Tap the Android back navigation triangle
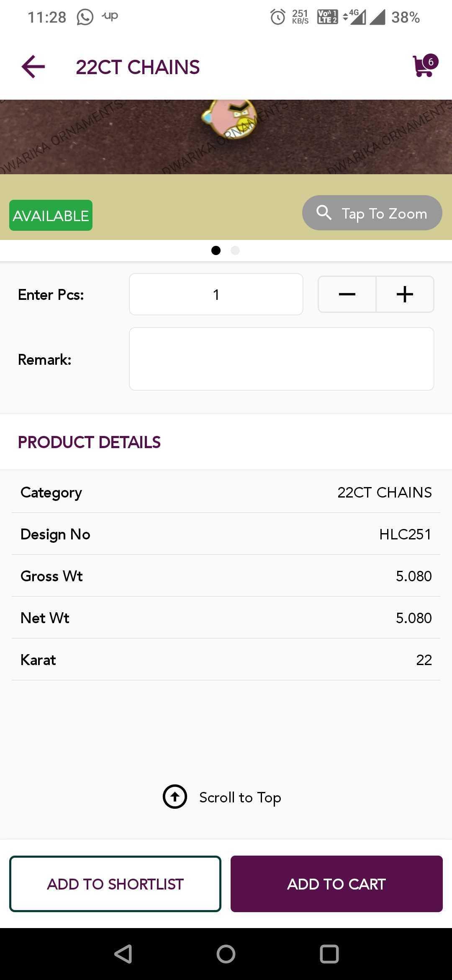The width and height of the screenshot is (452, 980). [123, 954]
